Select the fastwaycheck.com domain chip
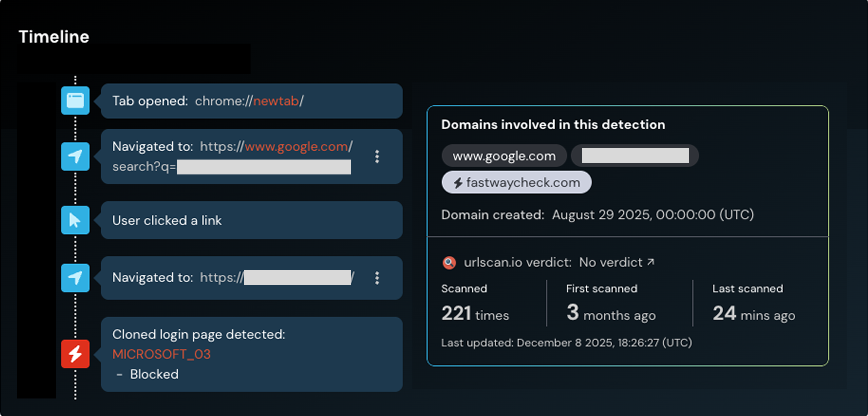The image size is (868, 416). coord(516,182)
